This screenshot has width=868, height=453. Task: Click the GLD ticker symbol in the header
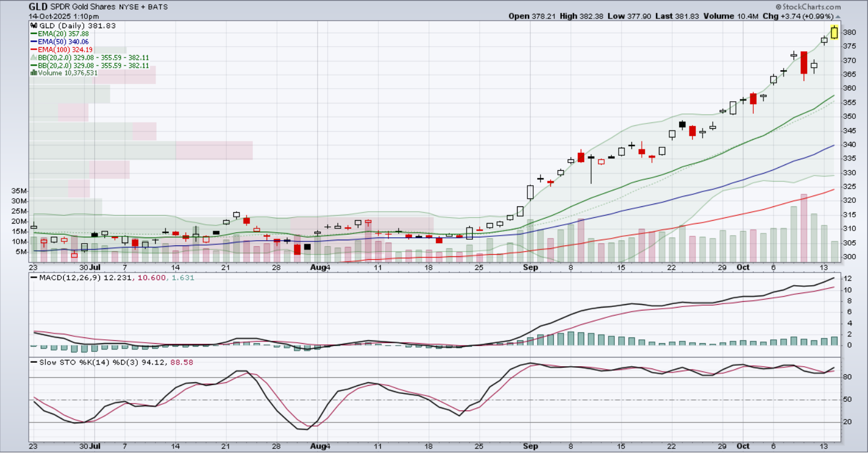38,7
